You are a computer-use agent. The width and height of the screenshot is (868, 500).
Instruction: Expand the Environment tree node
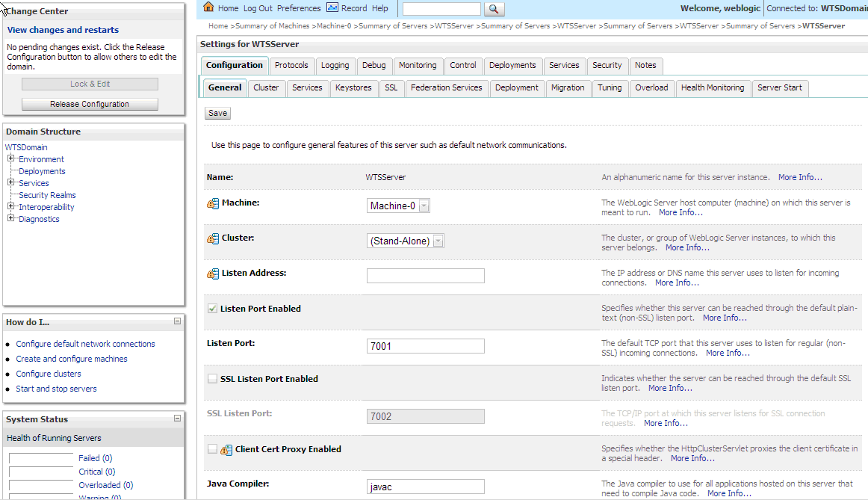tap(10, 158)
